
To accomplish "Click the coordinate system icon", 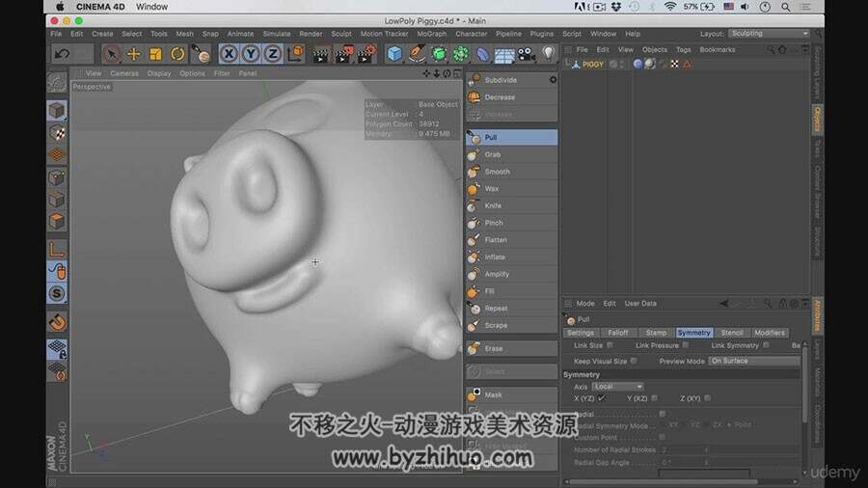I will click(x=295, y=54).
